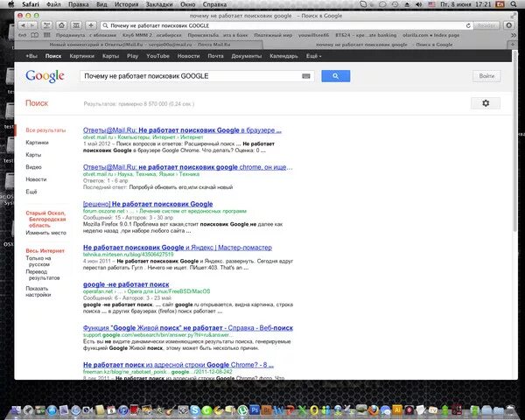This screenshot has height=420, width=525.
Task: Show overflow bookmarks double-chevron
Action: click(x=514, y=35)
